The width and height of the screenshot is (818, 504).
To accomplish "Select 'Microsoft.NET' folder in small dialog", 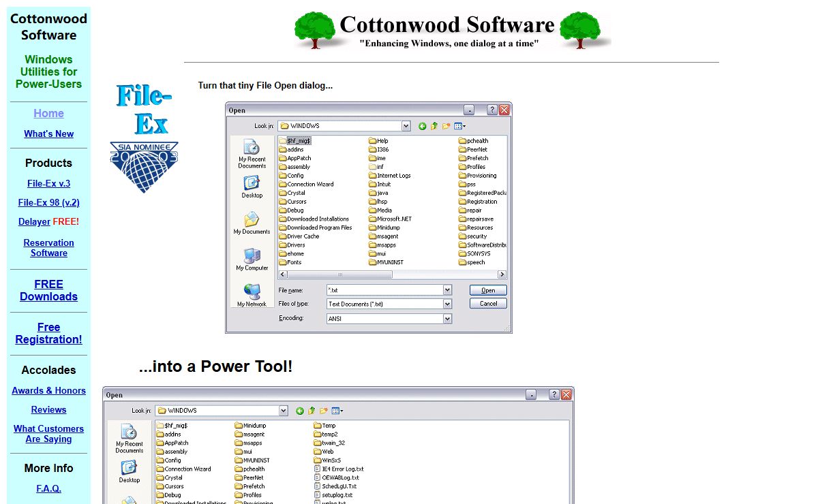I will (391, 219).
